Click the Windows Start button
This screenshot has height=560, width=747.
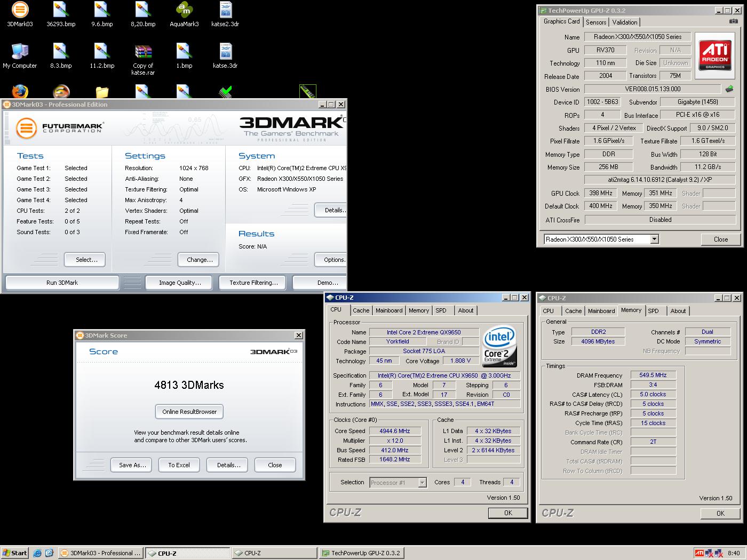tap(14, 553)
